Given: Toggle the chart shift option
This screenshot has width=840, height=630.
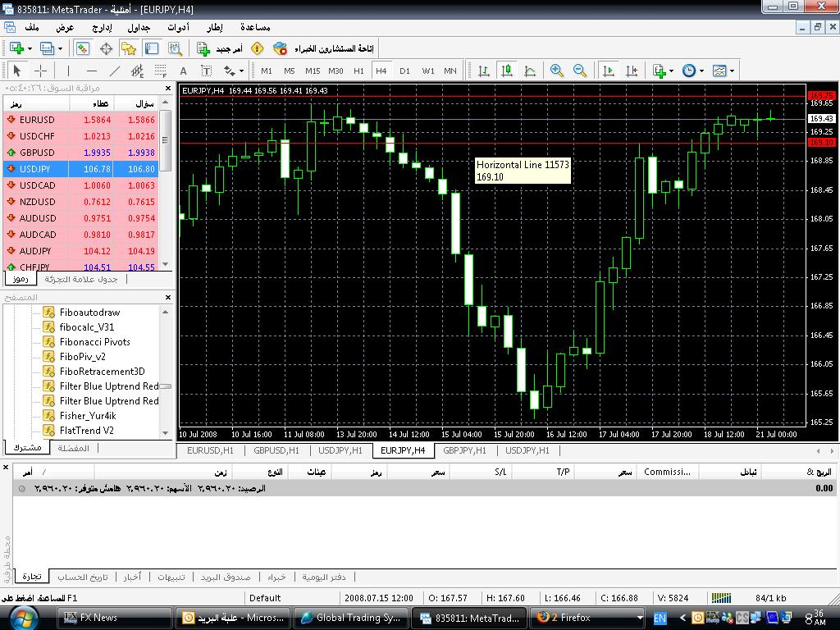Looking at the screenshot, I should (x=631, y=71).
